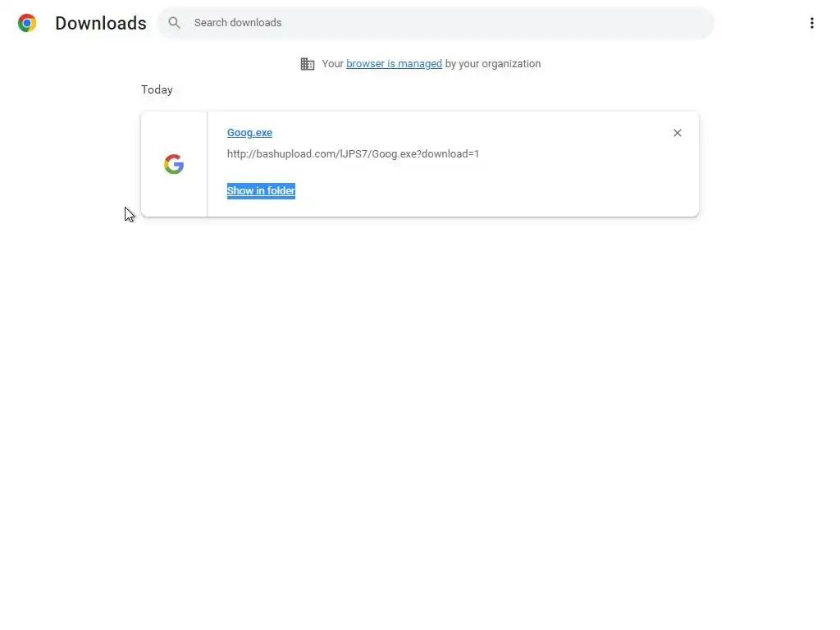The height and width of the screenshot is (630, 840).
Task: Click the Google G file icon
Action: (174, 164)
